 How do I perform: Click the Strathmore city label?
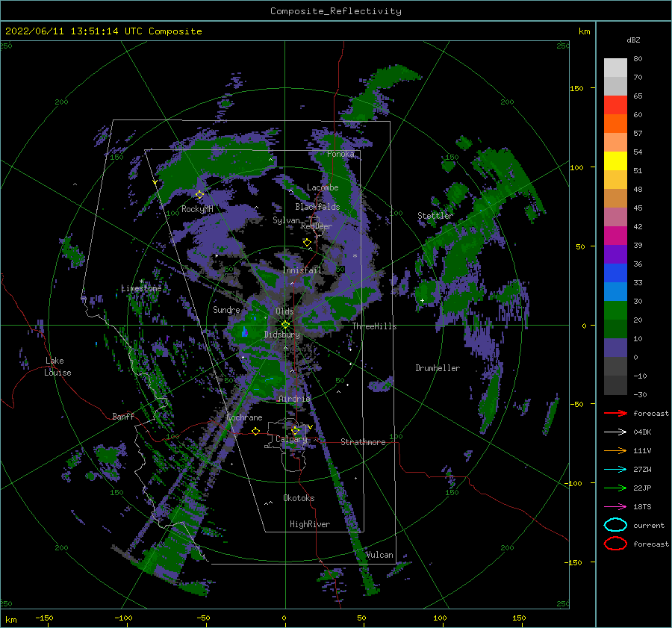(x=363, y=442)
